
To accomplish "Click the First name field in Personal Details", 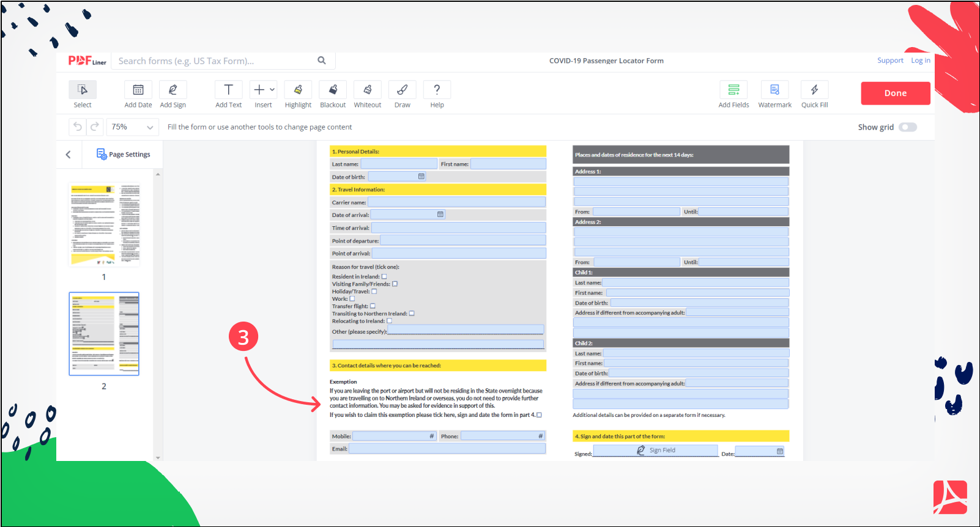I will (508, 164).
